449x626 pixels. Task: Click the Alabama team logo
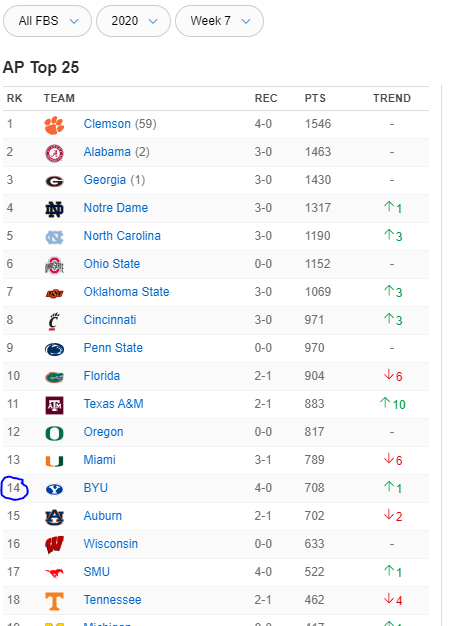[54, 153]
